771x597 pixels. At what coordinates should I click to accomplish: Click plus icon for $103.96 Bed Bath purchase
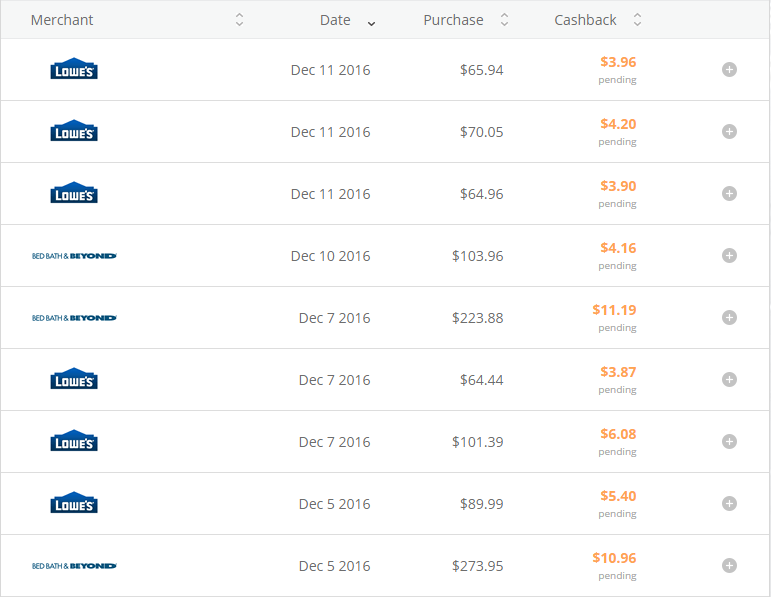729,256
